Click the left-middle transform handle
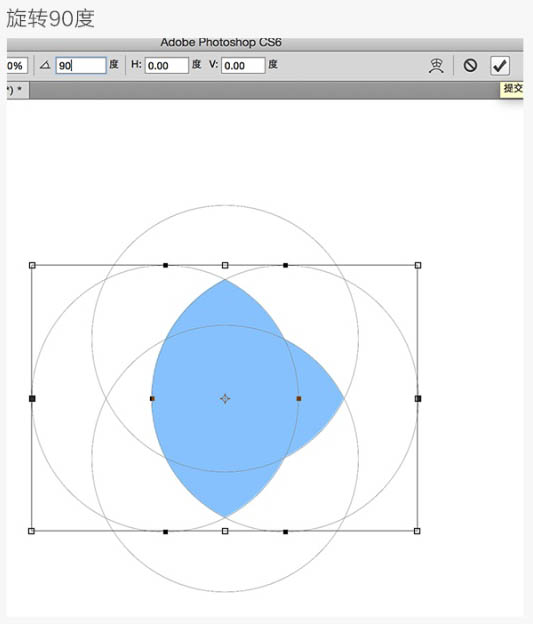Viewport: 533px width, 624px height. click(x=32, y=398)
